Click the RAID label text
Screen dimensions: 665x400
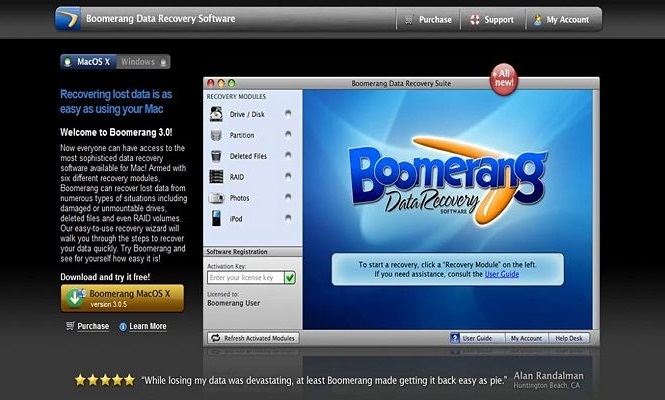coord(237,177)
